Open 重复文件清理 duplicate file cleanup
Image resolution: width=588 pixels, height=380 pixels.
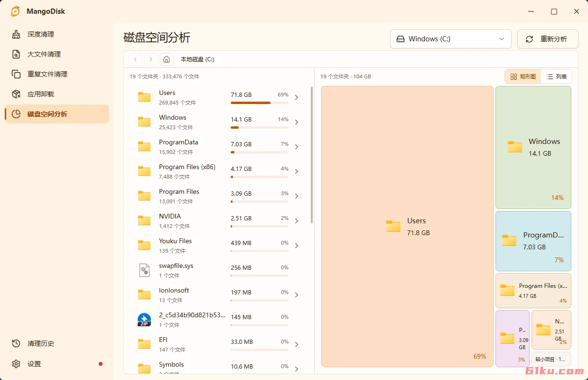point(57,74)
